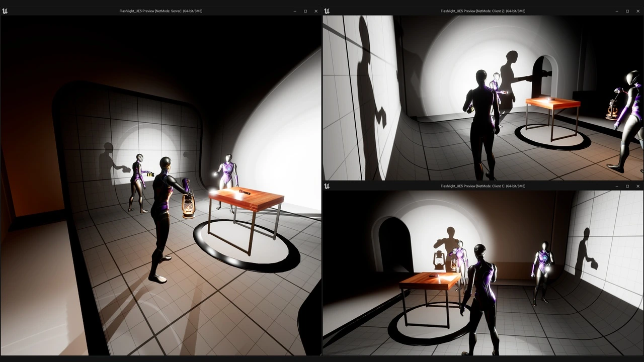644x362 pixels.
Task: Click the Unreal logo in Server window
Action: tap(5, 11)
